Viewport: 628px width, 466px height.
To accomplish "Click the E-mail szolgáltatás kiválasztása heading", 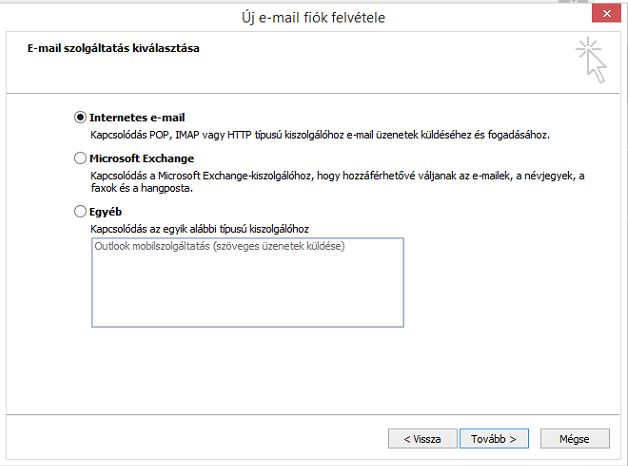I will (x=113, y=48).
